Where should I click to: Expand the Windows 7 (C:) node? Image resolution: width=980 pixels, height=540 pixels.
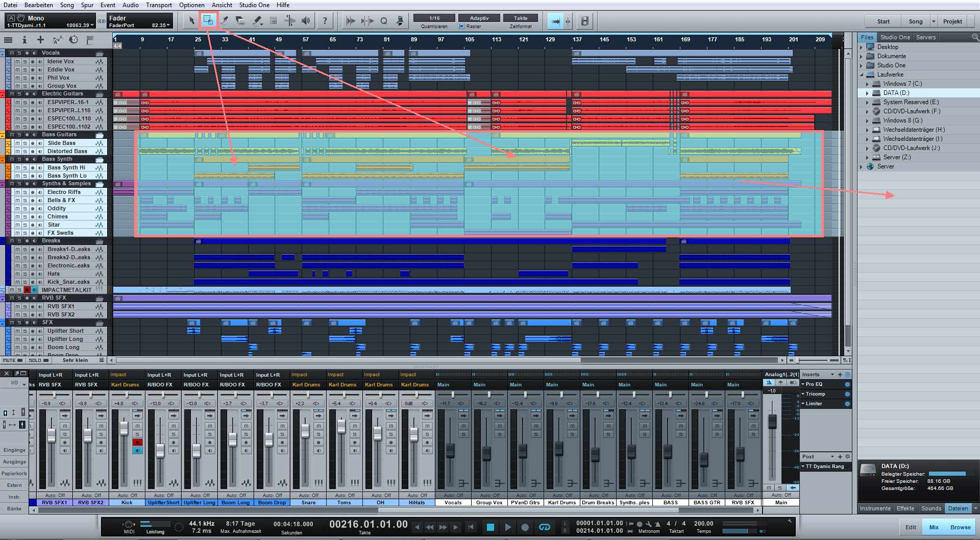coord(867,84)
